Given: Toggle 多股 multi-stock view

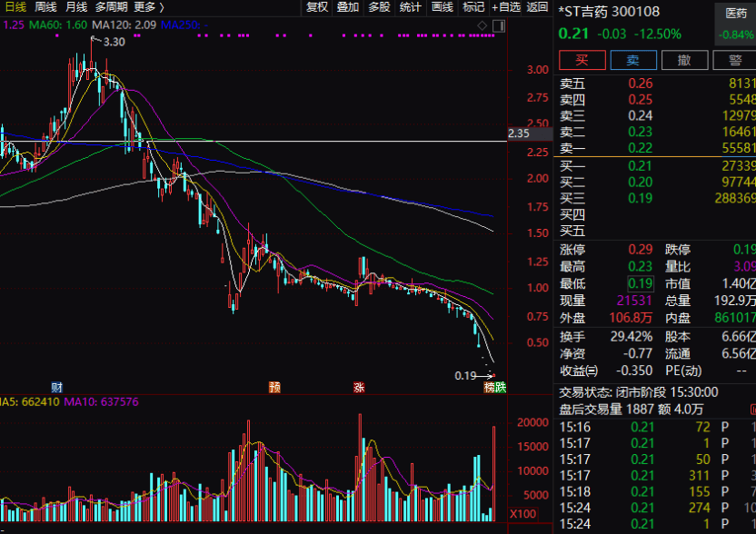Looking at the screenshot, I should [x=379, y=7].
